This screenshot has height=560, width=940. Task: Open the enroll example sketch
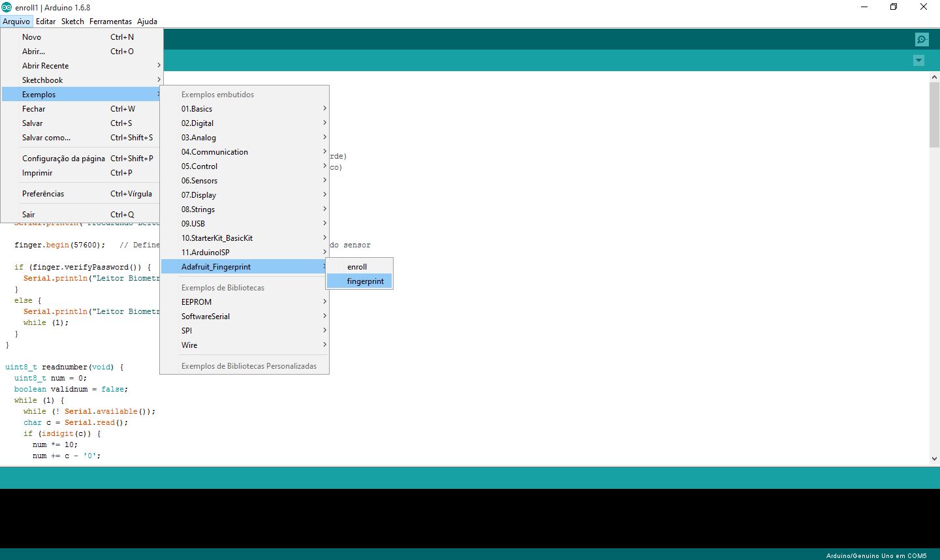(360, 267)
